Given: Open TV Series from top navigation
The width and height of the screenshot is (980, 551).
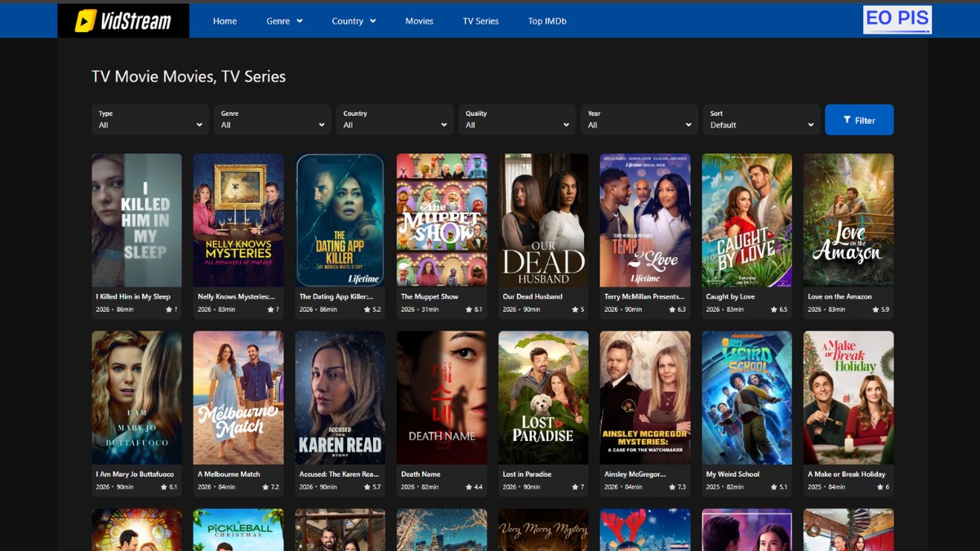Looking at the screenshot, I should [480, 21].
